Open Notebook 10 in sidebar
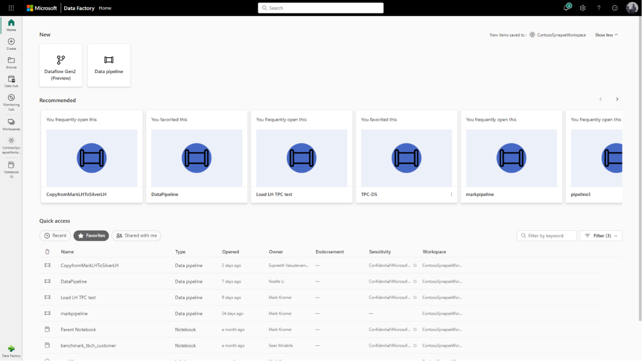The width and height of the screenshot is (644, 362). pyautogui.click(x=11, y=170)
